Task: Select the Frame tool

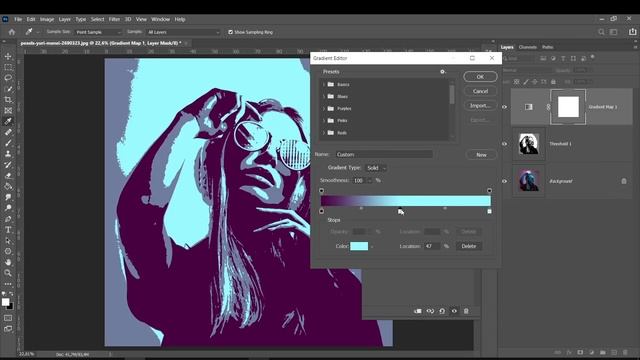Action: (x=8, y=110)
